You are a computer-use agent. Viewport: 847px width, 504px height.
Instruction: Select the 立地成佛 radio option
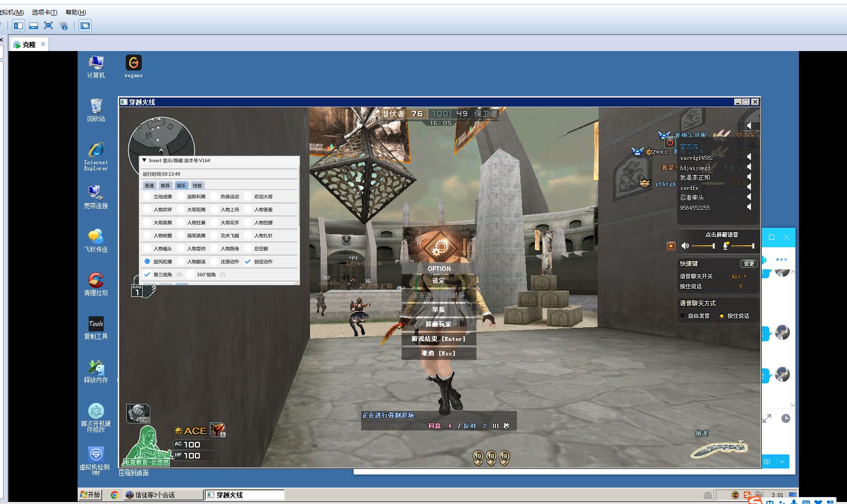(x=147, y=196)
